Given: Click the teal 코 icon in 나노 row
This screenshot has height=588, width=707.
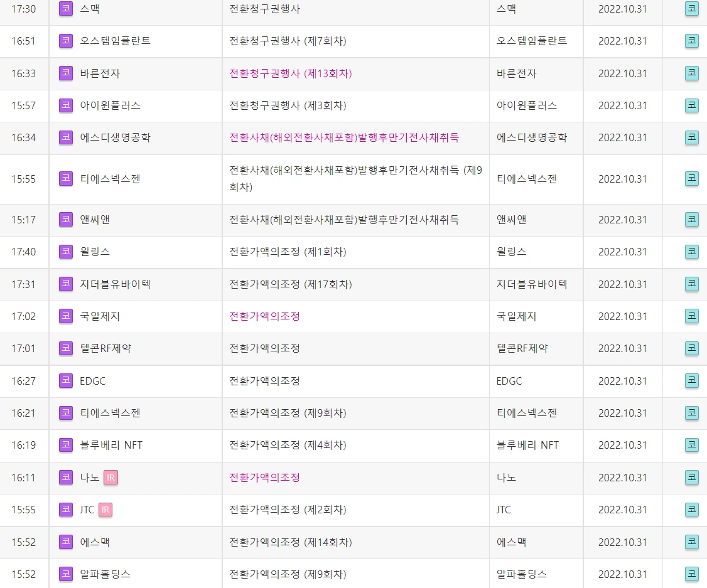Looking at the screenshot, I should tap(692, 477).
